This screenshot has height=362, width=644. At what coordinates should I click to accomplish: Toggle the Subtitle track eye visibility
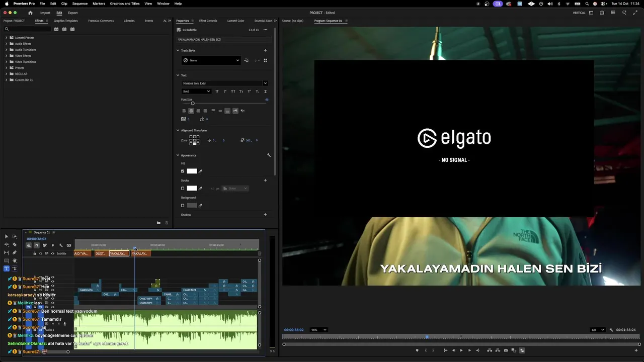[52, 253]
